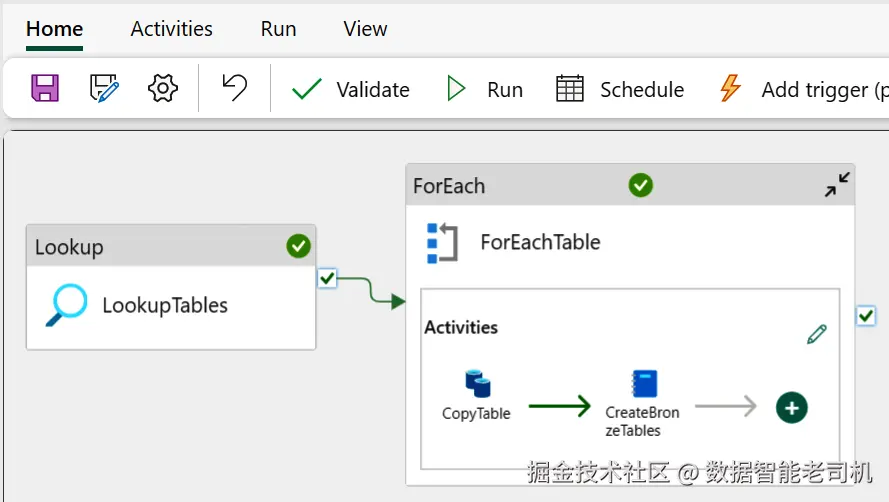Click the lightning bolt trigger icon
This screenshot has height=502, width=889.
pyautogui.click(x=731, y=89)
